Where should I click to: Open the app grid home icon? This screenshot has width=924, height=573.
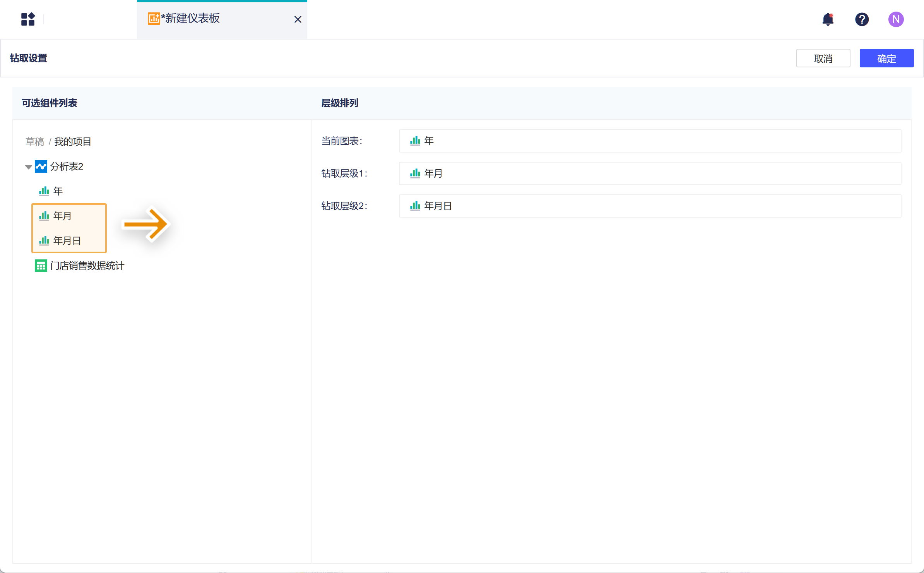pos(28,19)
